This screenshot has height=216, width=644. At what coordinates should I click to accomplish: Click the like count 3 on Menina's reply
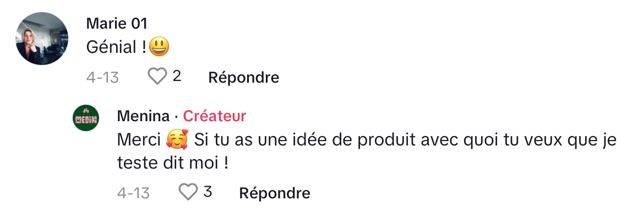point(208,191)
